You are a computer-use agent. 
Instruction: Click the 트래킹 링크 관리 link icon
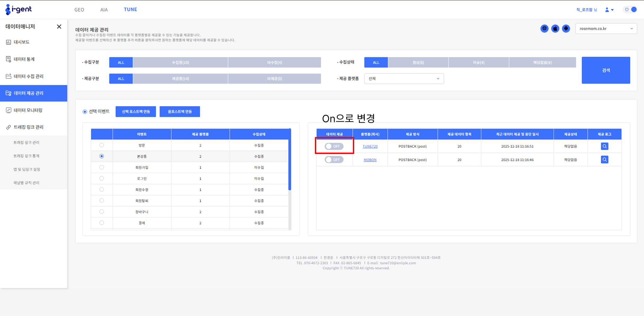click(x=8, y=127)
